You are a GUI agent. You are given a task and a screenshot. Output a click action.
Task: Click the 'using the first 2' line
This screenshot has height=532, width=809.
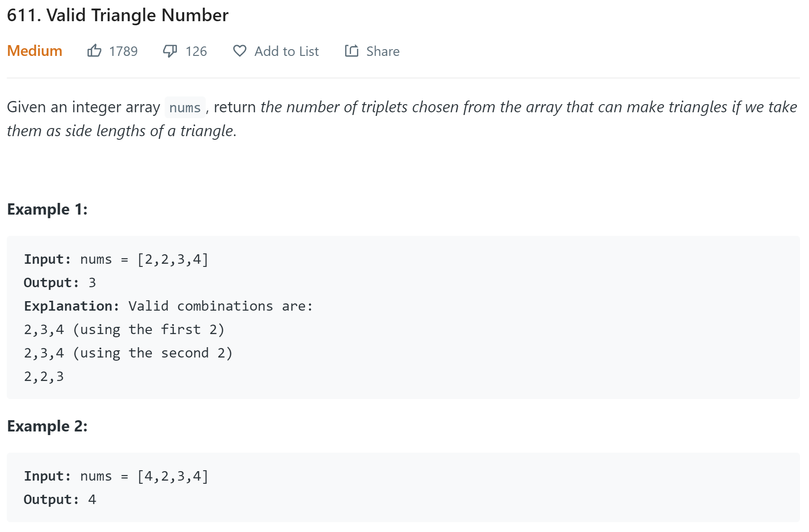tap(124, 330)
